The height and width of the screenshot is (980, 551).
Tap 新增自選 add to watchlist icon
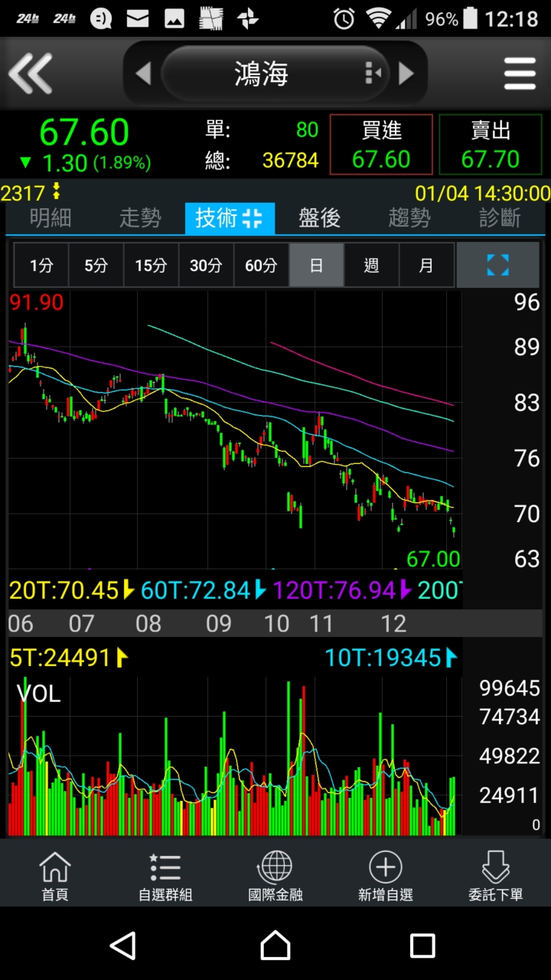click(386, 875)
